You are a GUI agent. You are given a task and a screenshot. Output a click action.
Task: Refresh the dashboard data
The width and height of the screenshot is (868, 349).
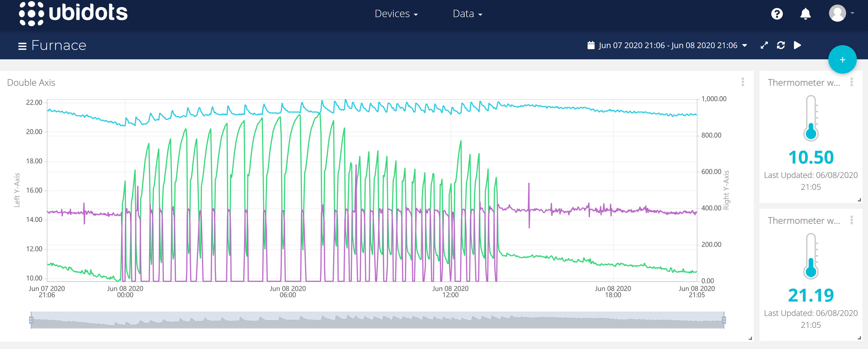[x=781, y=45]
